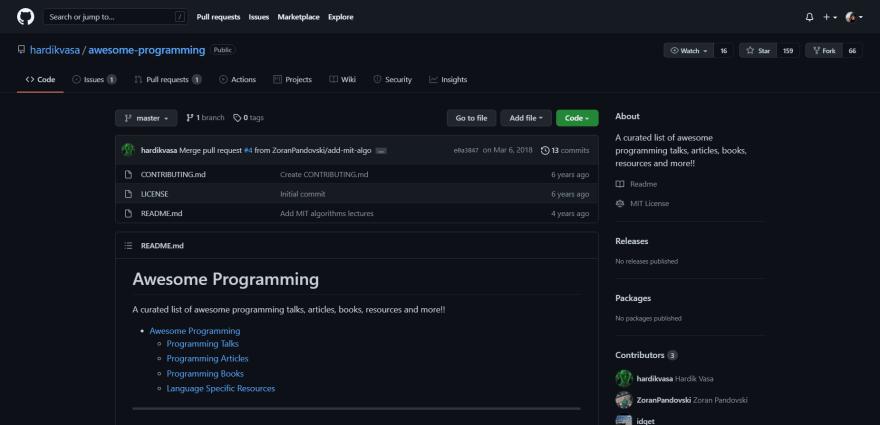Open the user avatar menu
Screen dimensions: 880x425
(854, 17)
